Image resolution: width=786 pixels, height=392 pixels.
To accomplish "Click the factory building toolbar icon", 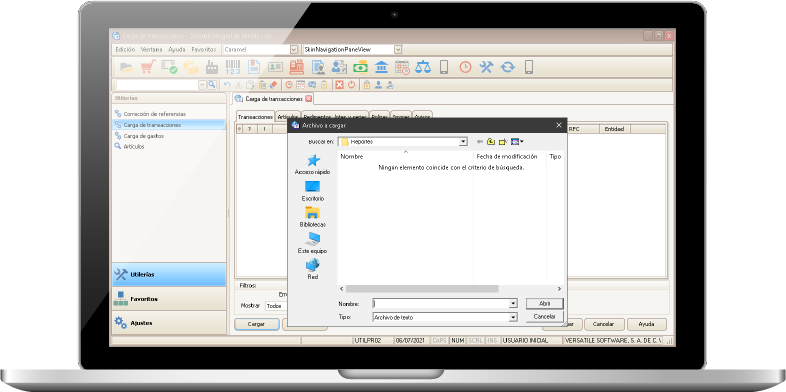I will click(212, 67).
